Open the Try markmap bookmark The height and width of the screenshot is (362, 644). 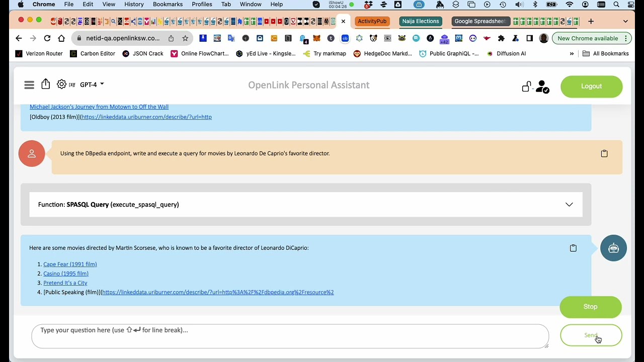[325, 53]
